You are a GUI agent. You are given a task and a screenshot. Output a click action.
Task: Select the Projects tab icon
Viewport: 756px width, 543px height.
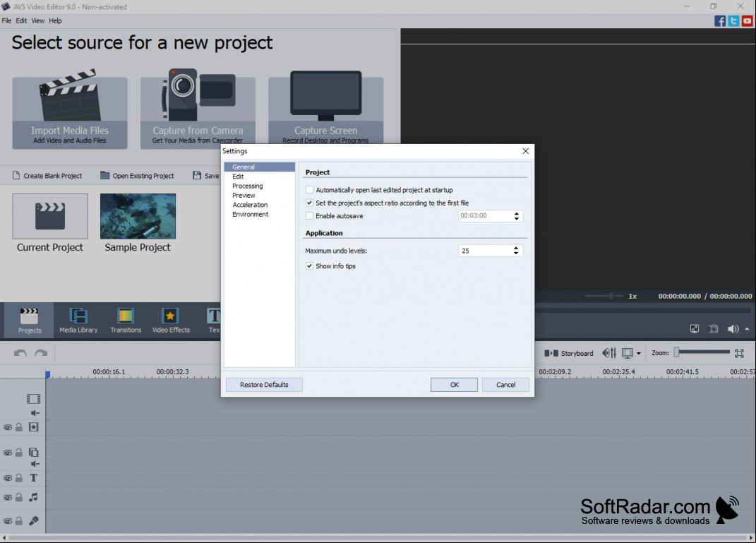[30, 321]
